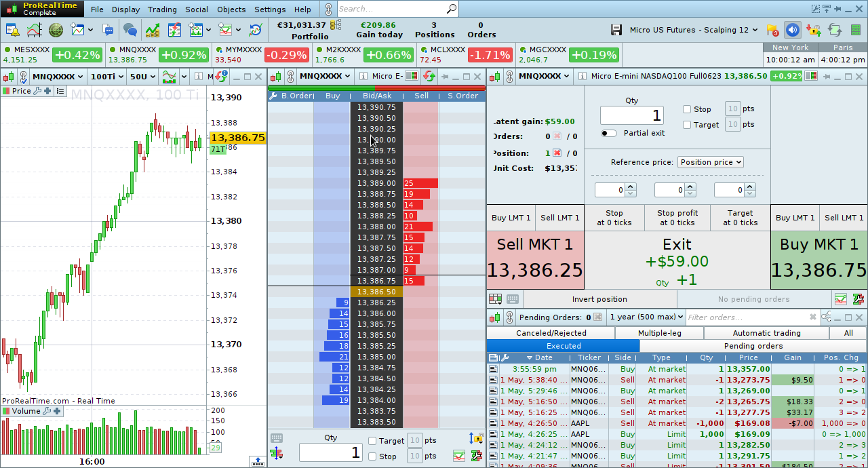Viewport: 868px width, 468px height.
Task: Click Target at 0 ticks button
Action: [x=740, y=218]
